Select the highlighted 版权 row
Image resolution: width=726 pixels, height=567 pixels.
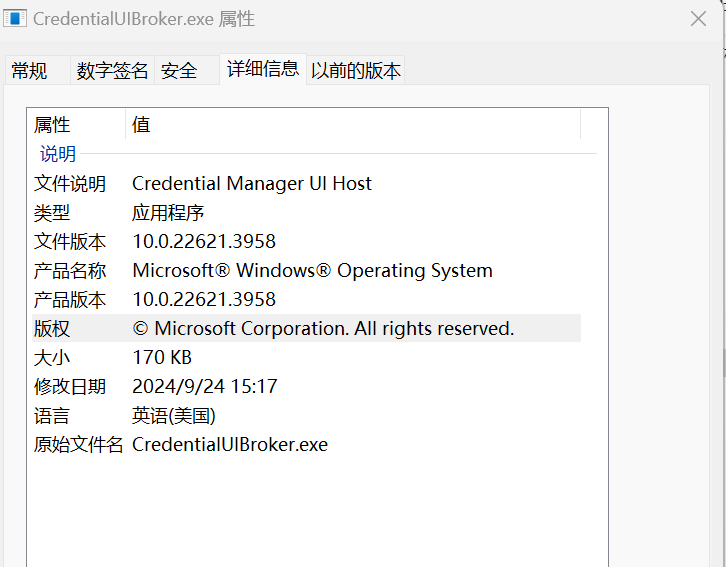306,328
